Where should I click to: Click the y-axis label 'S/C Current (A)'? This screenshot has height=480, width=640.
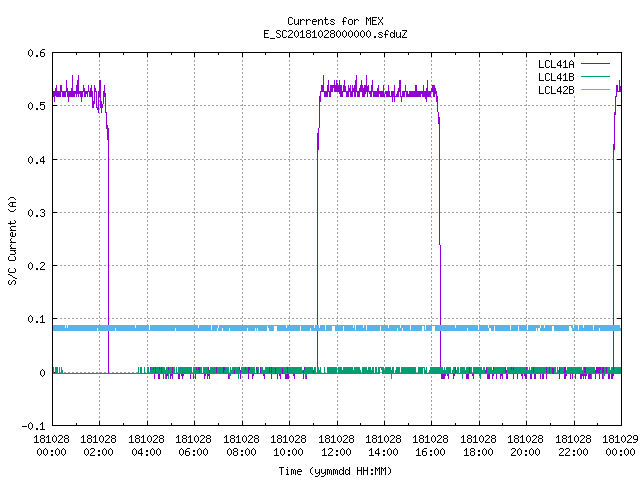pyautogui.click(x=12, y=240)
